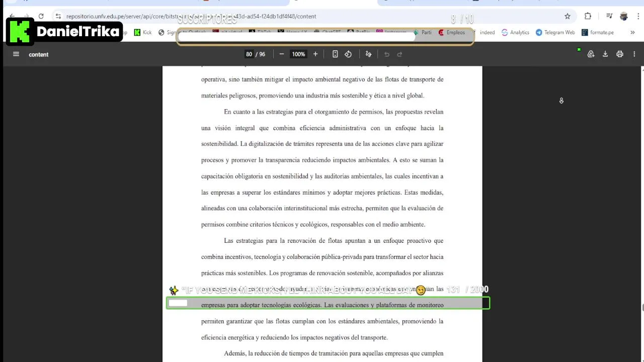Select the PDF page number field

pyautogui.click(x=249, y=54)
